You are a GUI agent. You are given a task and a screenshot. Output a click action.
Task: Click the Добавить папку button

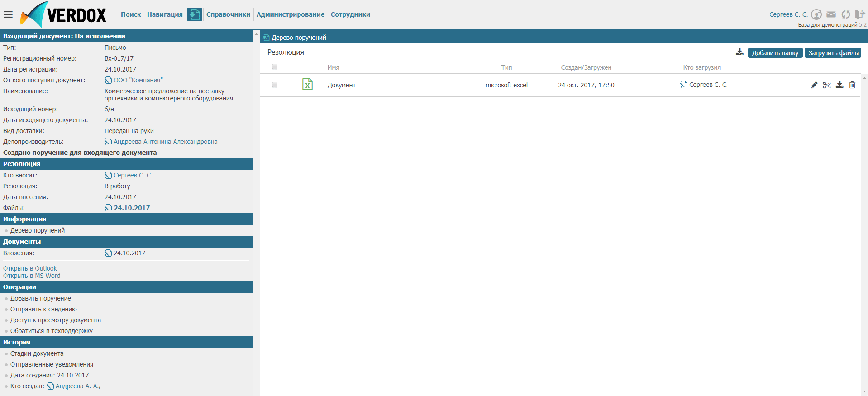[775, 53]
